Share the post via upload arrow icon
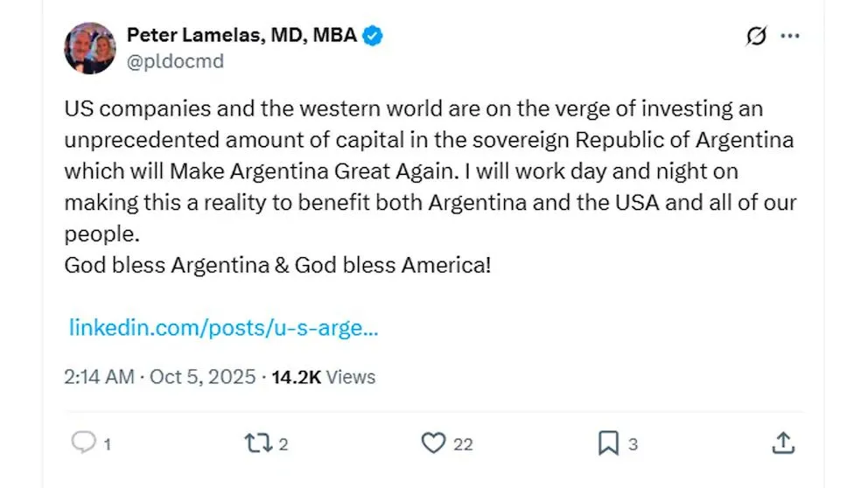The height and width of the screenshot is (488, 868). click(x=783, y=443)
